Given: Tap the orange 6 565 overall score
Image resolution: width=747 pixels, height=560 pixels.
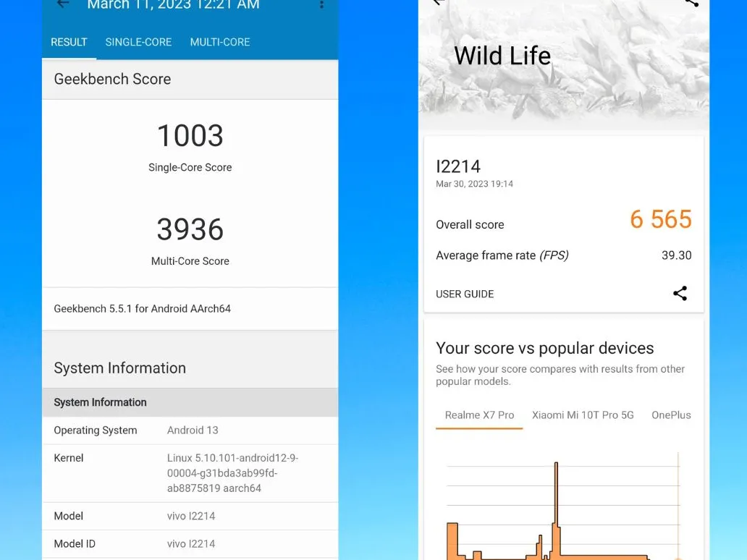Looking at the screenshot, I should coord(661,220).
